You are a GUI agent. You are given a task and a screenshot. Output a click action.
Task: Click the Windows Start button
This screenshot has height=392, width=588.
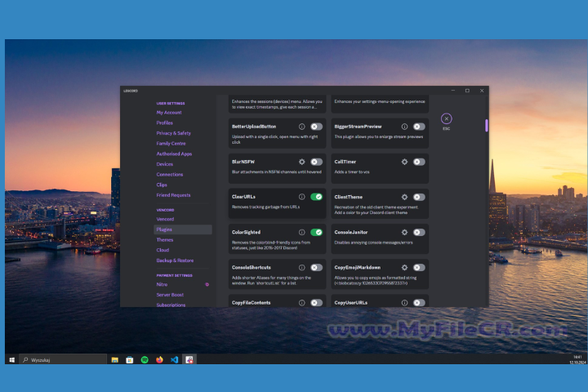point(12,359)
